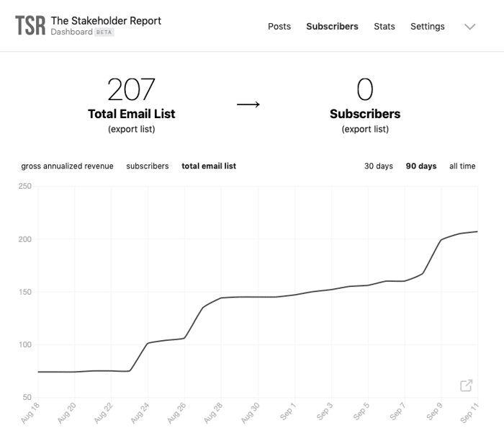Switch chart to subscribers view
This screenshot has height=441, width=504.
[147, 166]
